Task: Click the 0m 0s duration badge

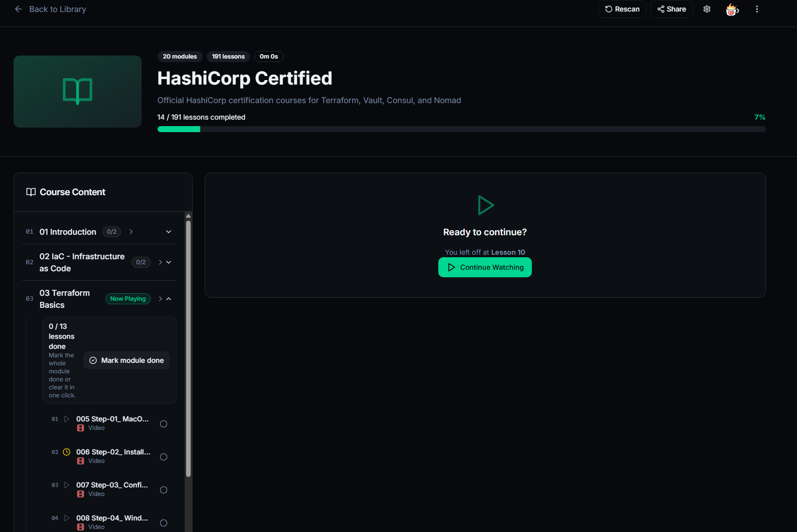Action: tap(269, 57)
